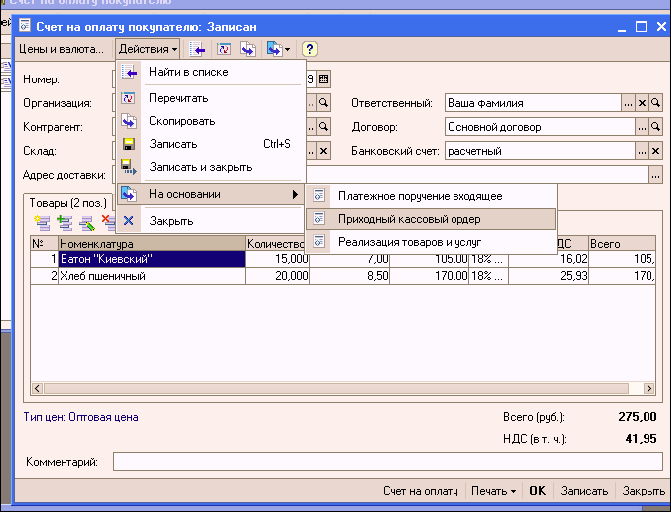
Task: Click the Help question mark icon
Action: click(x=310, y=48)
